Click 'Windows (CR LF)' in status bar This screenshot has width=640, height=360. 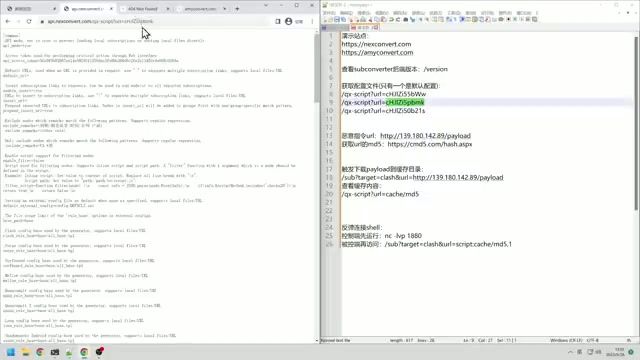(566, 340)
